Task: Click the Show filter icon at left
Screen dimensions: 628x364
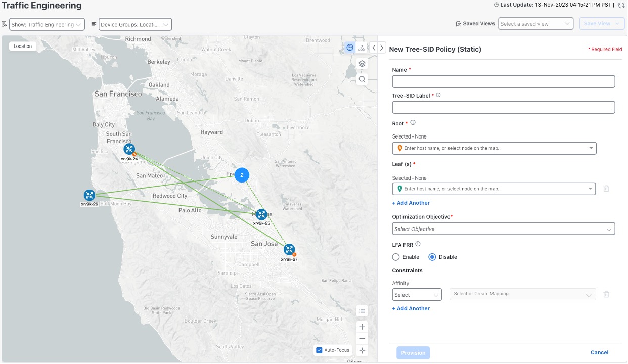Action: point(5,24)
